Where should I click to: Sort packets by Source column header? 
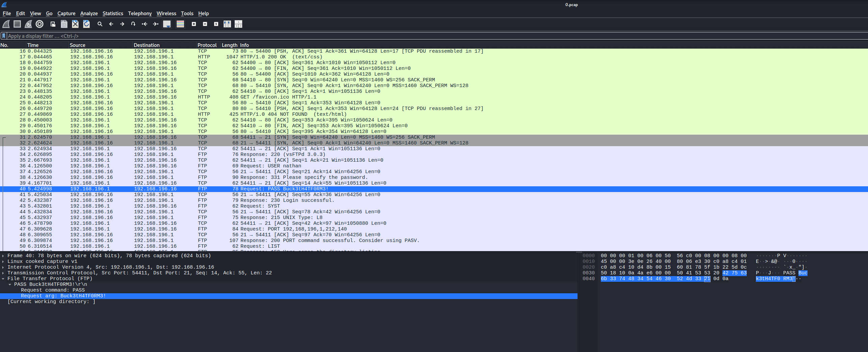click(x=101, y=45)
